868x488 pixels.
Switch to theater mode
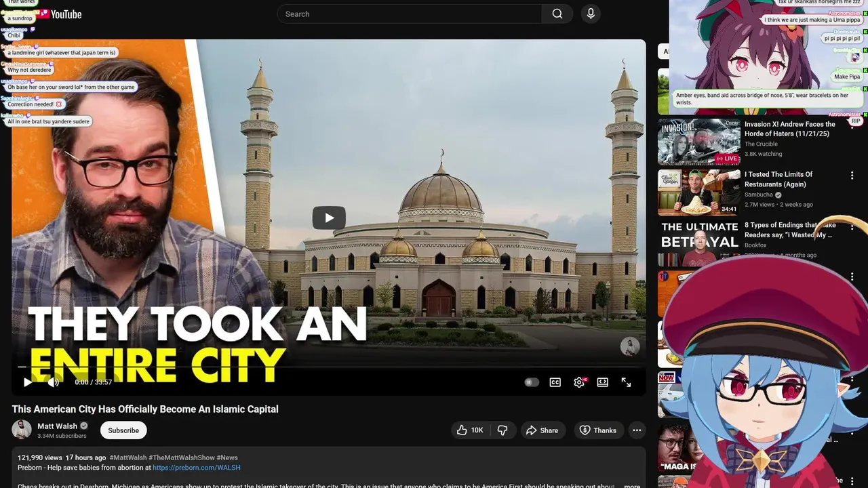[x=602, y=382]
